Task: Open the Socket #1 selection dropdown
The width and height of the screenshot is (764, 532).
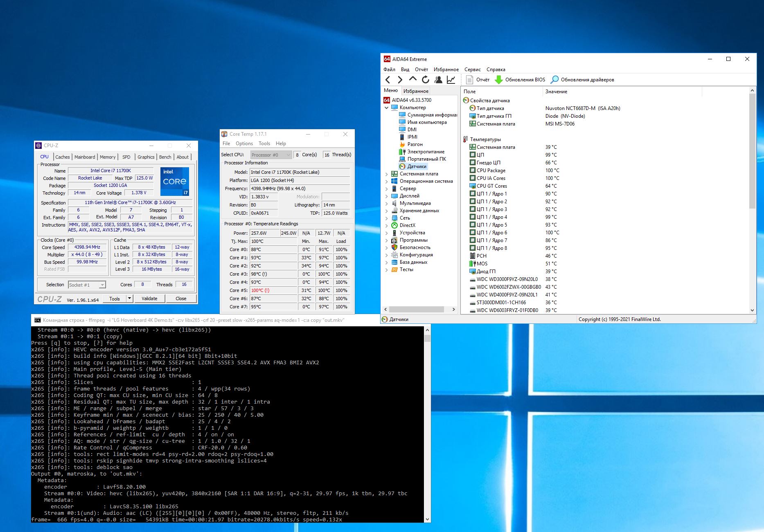Action: 102,285
